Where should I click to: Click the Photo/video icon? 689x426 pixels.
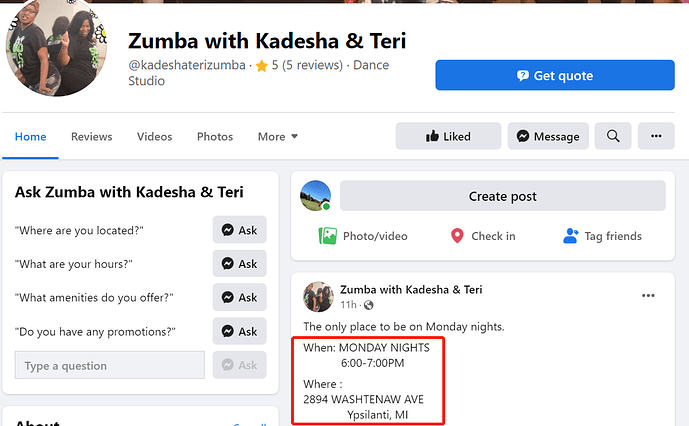[328, 236]
